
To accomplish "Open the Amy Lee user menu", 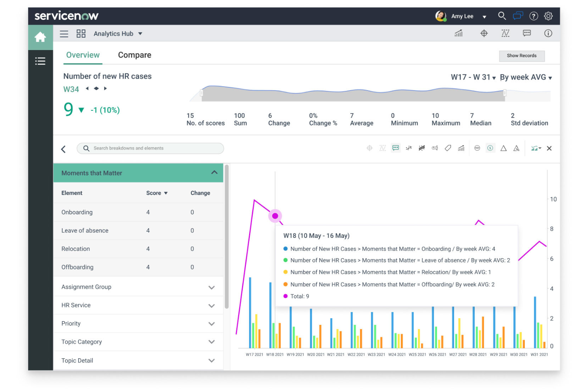I will pyautogui.click(x=469, y=16).
